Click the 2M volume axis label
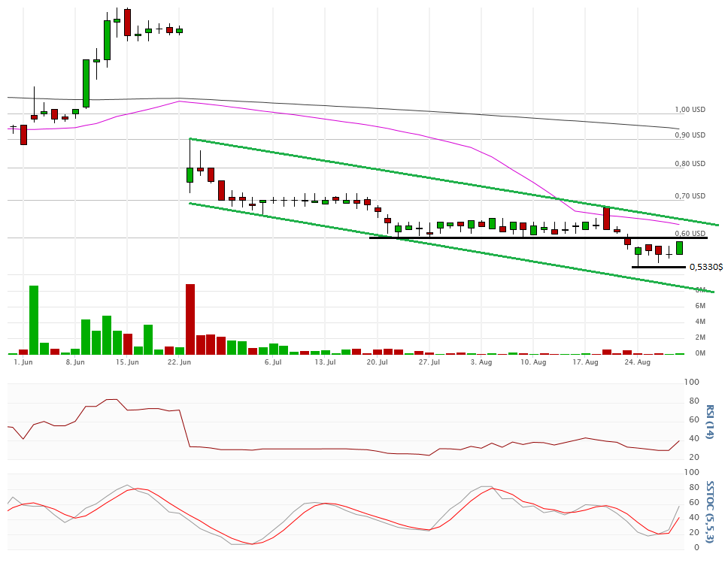 tap(700, 337)
